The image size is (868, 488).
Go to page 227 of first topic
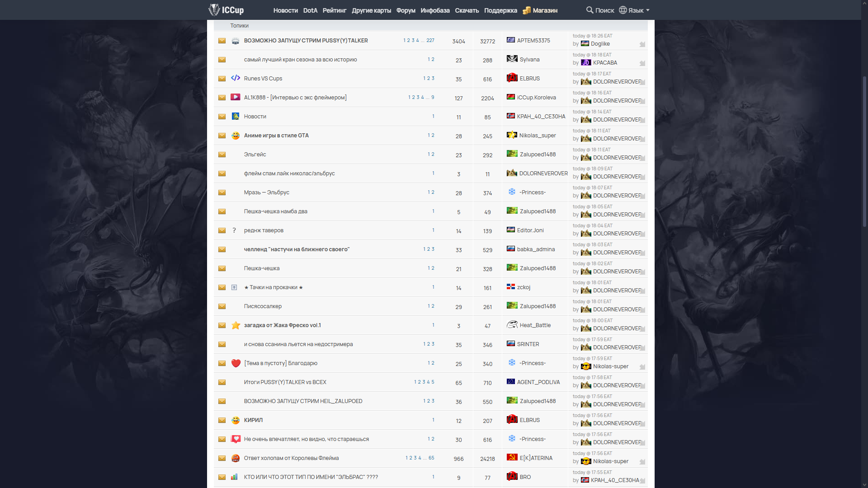(x=430, y=40)
